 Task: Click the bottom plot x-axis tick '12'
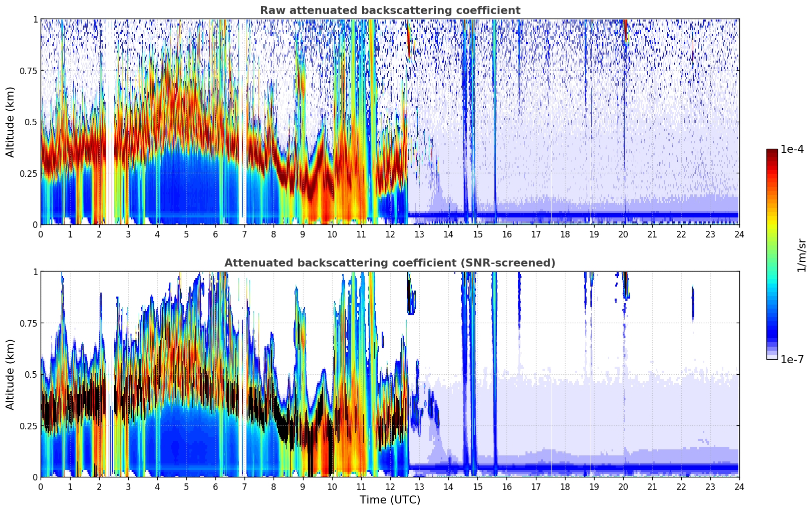pyautogui.click(x=390, y=486)
